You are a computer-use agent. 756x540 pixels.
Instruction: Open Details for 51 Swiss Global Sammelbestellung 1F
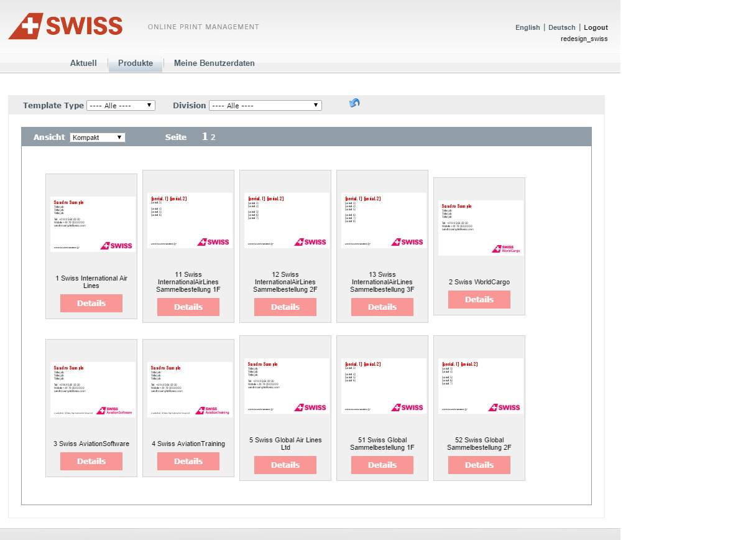382,465
